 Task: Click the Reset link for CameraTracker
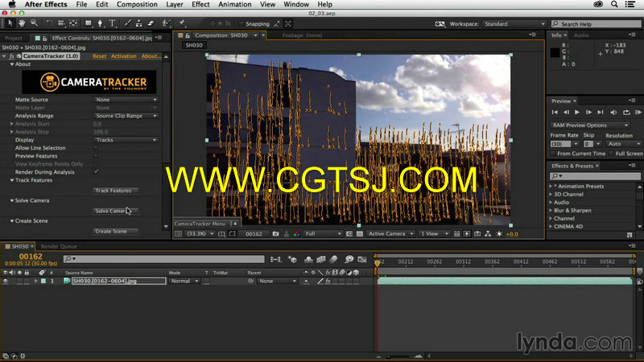99,56
